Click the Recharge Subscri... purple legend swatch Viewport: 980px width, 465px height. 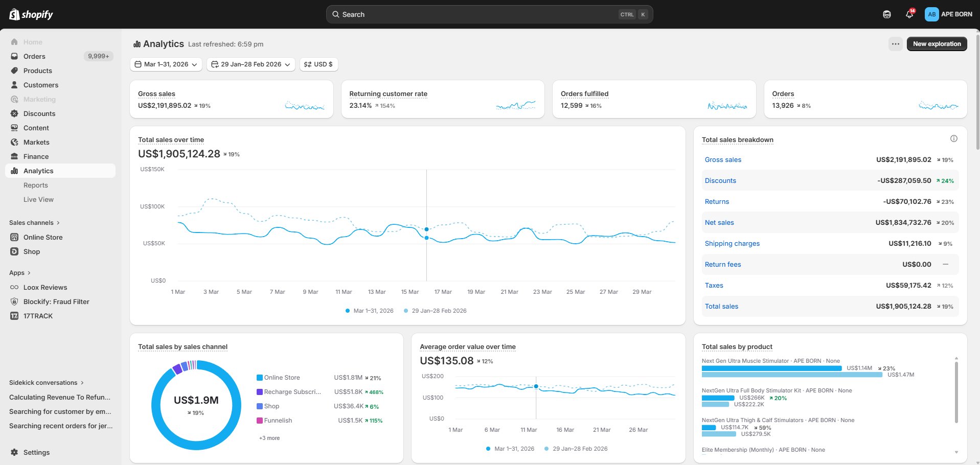[260, 392]
